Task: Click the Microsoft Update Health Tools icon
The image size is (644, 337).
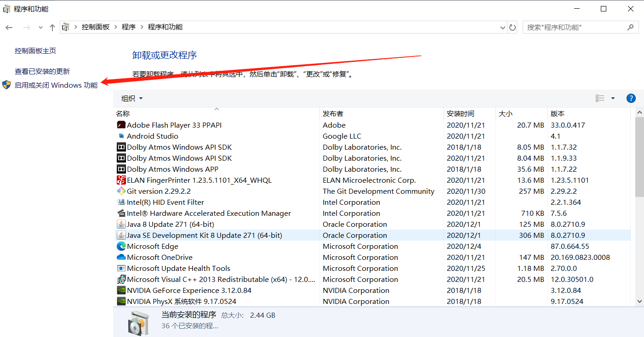Action: tap(121, 268)
